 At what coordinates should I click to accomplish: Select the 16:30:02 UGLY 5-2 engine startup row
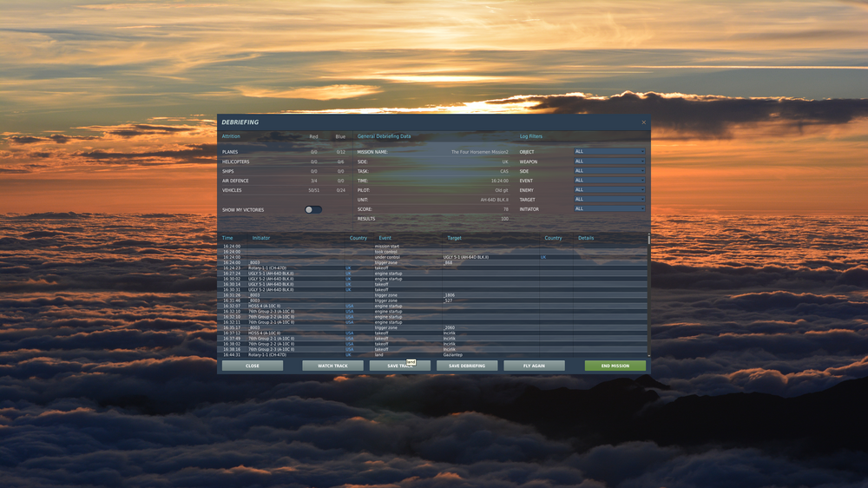click(x=434, y=280)
